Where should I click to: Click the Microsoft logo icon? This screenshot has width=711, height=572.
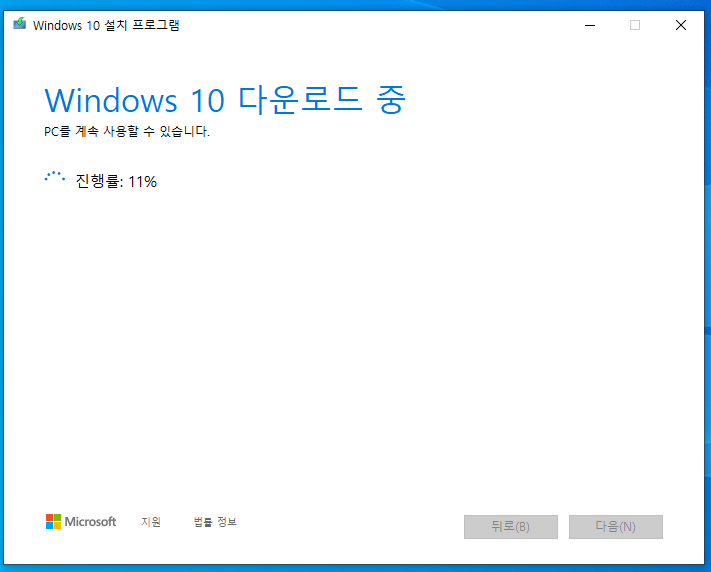click(x=54, y=522)
